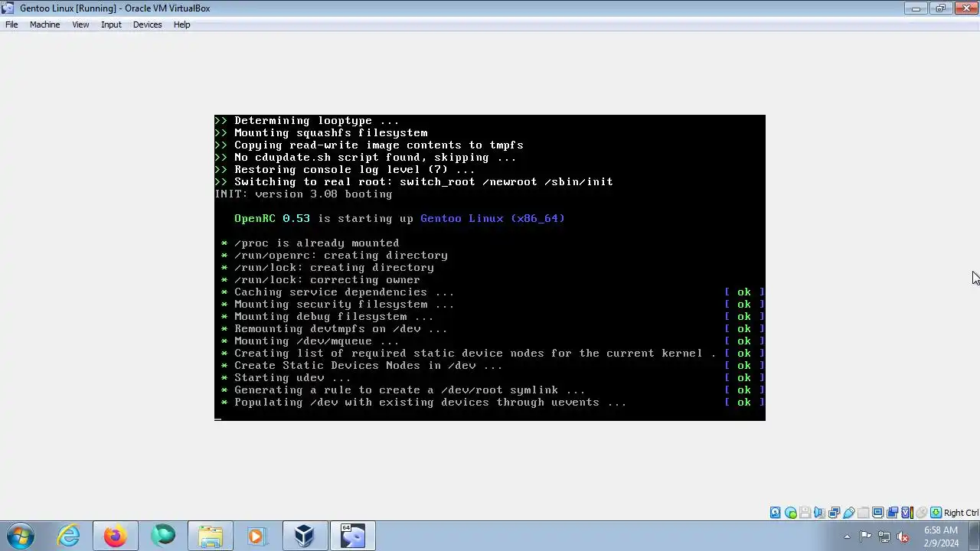Click 'Mounting debug filesystem ...' line
Viewport: 980px width, 551px height.
pos(334,317)
